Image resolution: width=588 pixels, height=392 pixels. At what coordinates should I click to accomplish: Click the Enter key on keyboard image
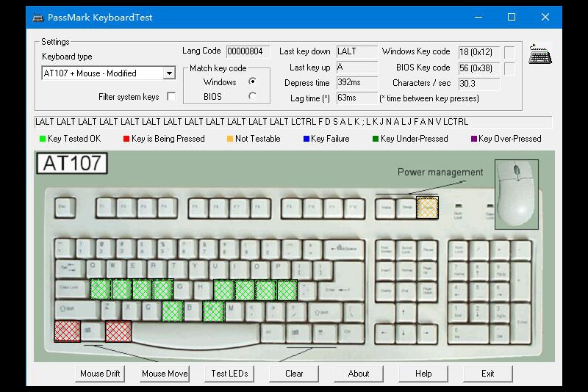pyautogui.click(x=341, y=289)
